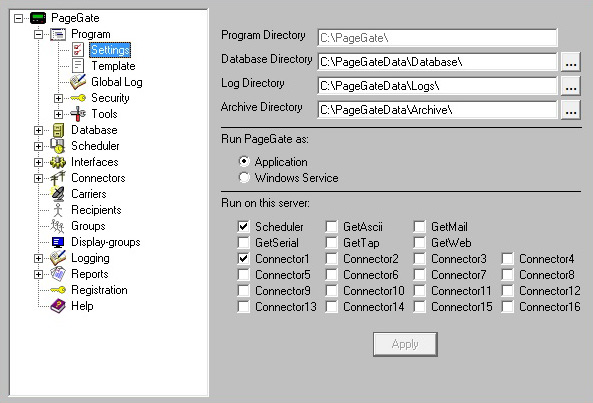Browse for the Log Directory
Image resolution: width=593 pixels, height=403 pixels.
571,86
